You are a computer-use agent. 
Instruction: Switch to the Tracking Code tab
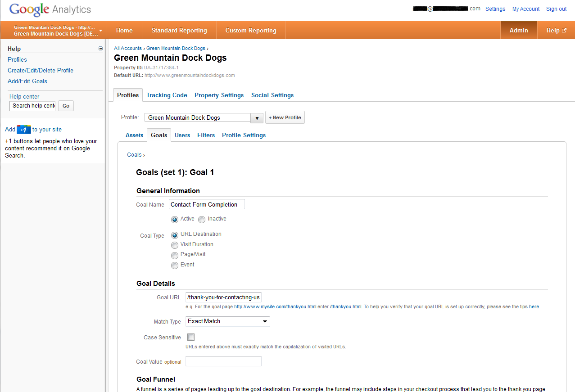click(167, 95)
